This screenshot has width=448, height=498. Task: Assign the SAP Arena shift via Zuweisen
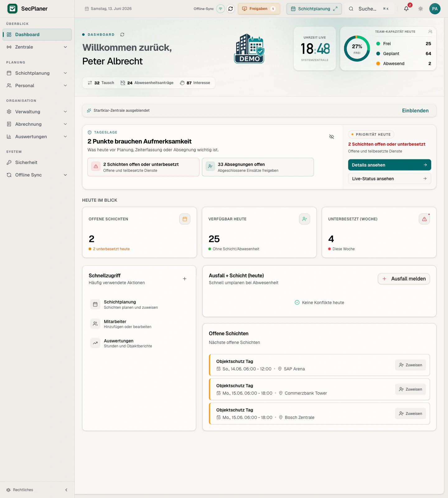coord(411,365)
